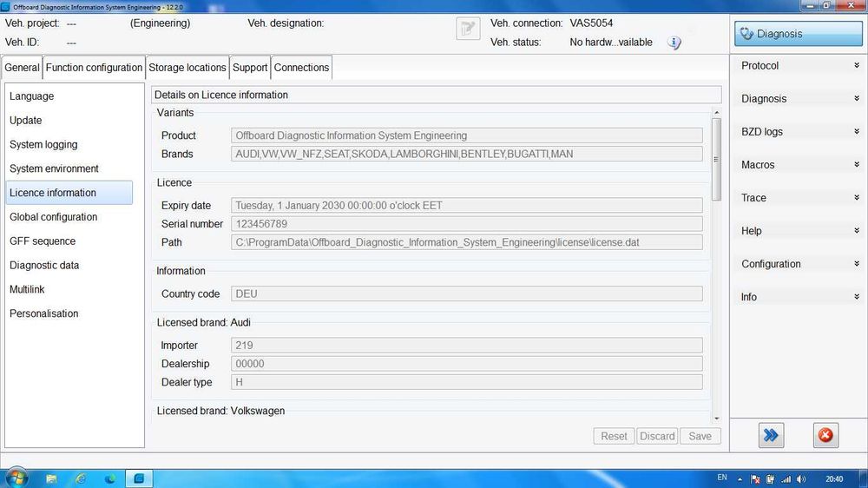Image resolution: width=868 pixels, height=488 pixels.
Task: Expand the Help section
Action: 799,231
